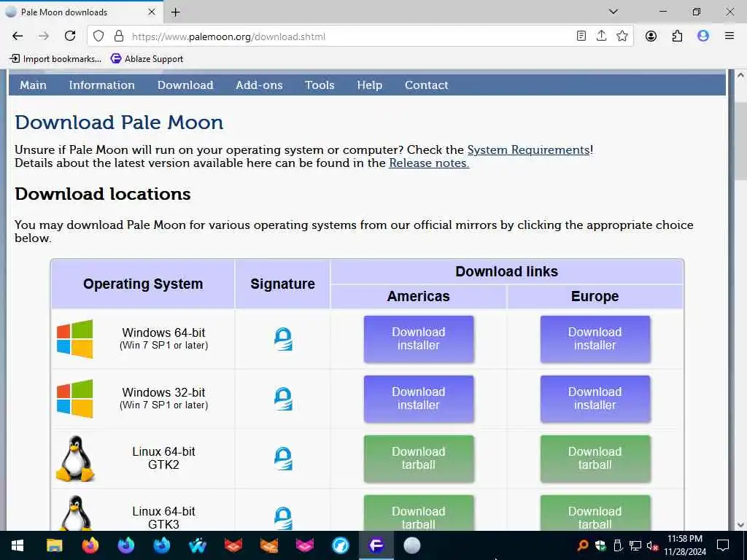Expand the list all tabs chevron
Viewport: 747px width, 560px height.
[x=613, y=12]
